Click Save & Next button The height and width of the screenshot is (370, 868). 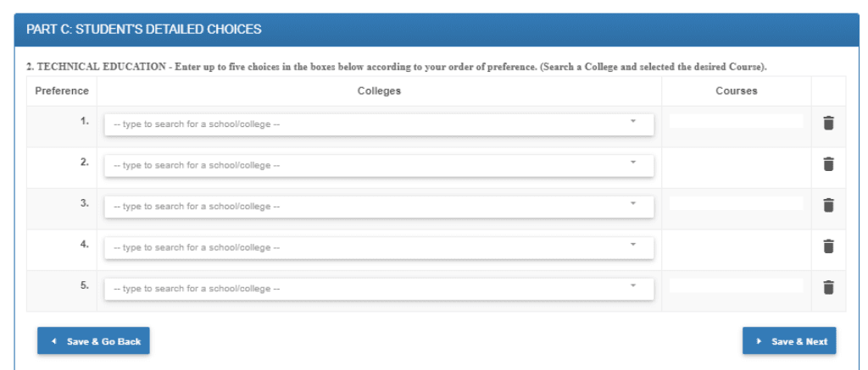(x=789, y=340)
